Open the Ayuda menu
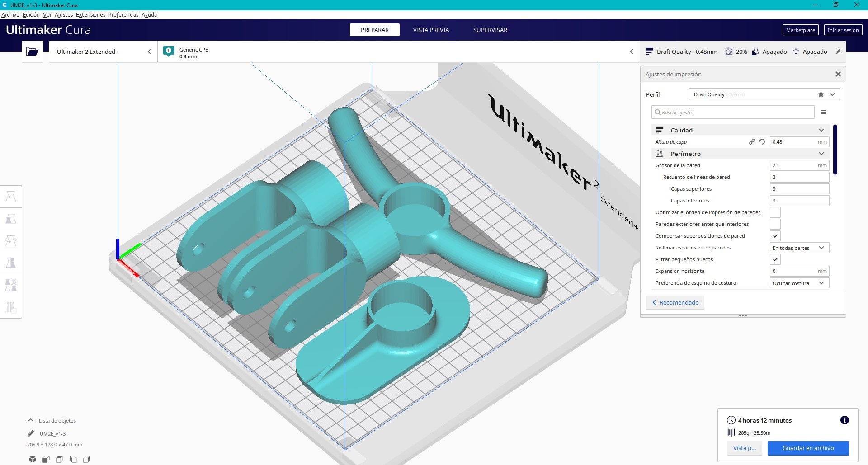 pyautogui.click(x=149, y=14)
